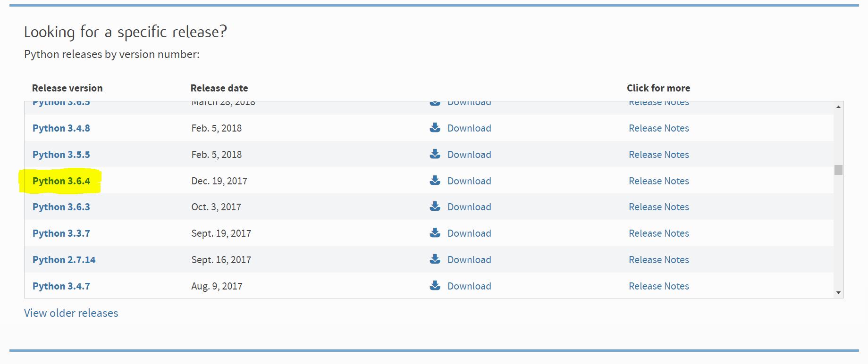868x364 pixels.
Task: Click the Release date column header
Action: tap(219, 88)
